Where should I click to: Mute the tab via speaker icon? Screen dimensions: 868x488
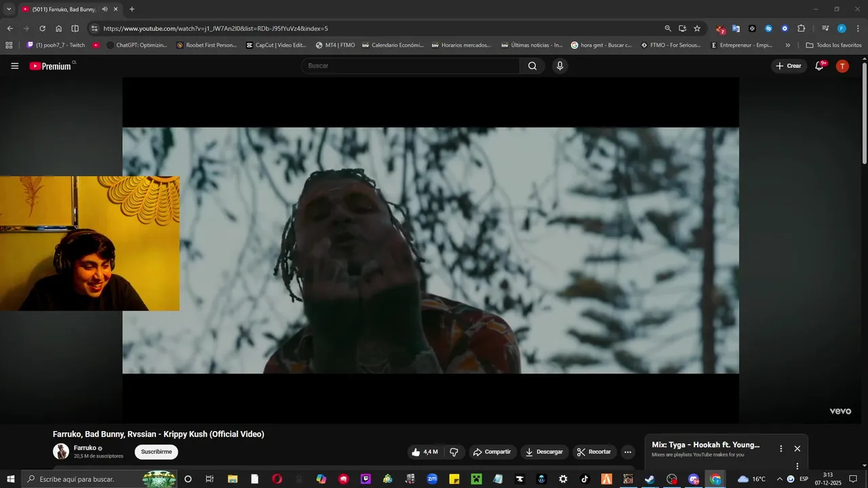click(104, 9)
